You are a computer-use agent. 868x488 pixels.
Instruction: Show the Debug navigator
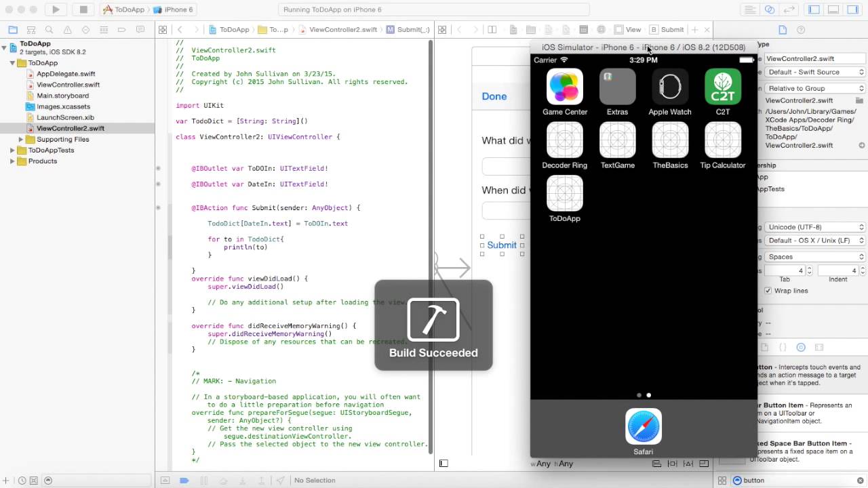click(x=104, y=30)
